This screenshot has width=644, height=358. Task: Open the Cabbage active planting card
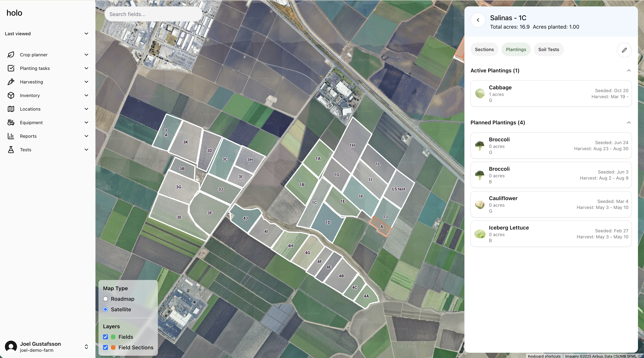click(x=551, y=94)
